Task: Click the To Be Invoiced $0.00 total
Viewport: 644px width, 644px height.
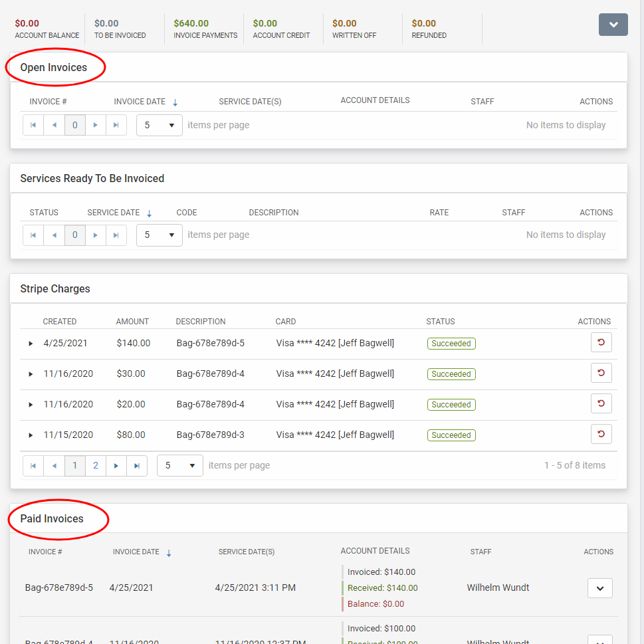Action: click(106, 23)
